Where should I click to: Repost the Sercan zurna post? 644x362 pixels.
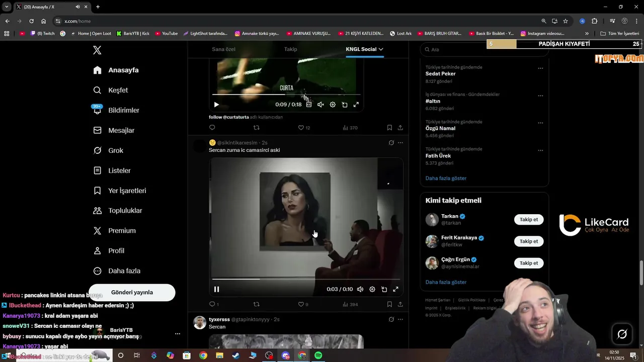257,304
